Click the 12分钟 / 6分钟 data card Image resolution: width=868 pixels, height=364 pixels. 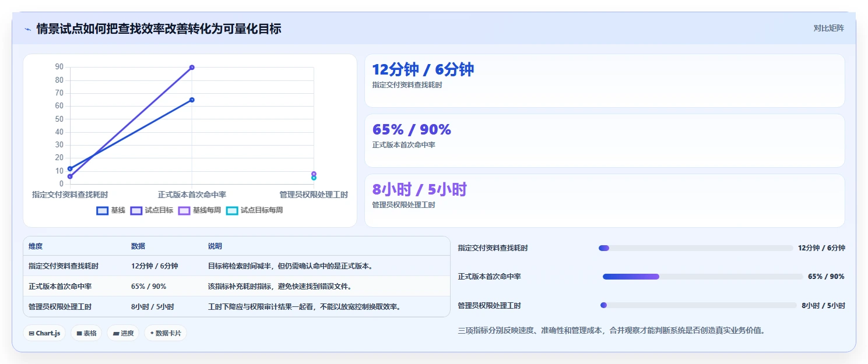(605, 80)
